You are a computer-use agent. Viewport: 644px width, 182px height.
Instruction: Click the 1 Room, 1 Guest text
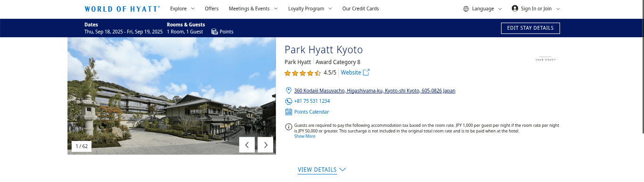tap(185, 32)
